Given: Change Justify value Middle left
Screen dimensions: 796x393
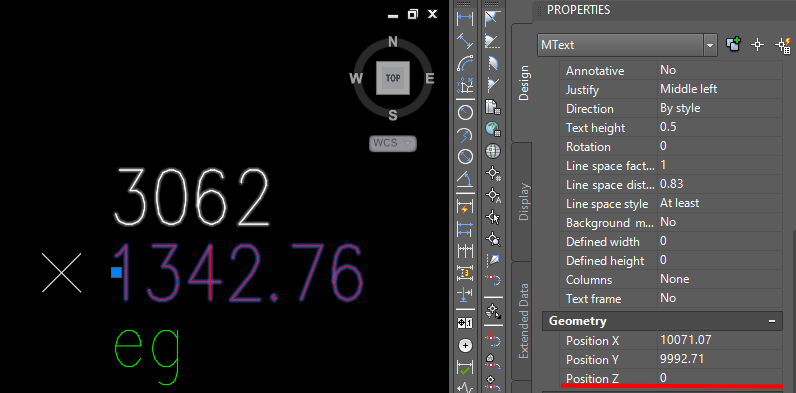Looking at the screenshot, I should (x=719, y=89).
